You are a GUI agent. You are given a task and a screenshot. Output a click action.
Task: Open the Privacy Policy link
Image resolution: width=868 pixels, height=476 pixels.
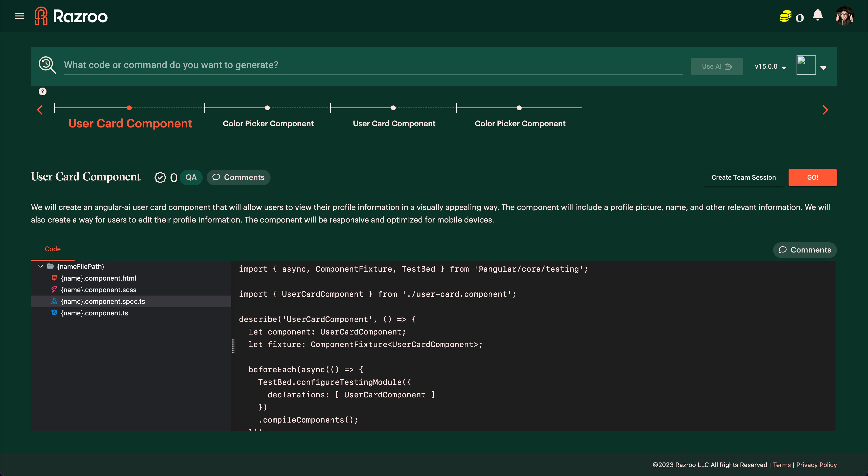[x=816, y=465]
